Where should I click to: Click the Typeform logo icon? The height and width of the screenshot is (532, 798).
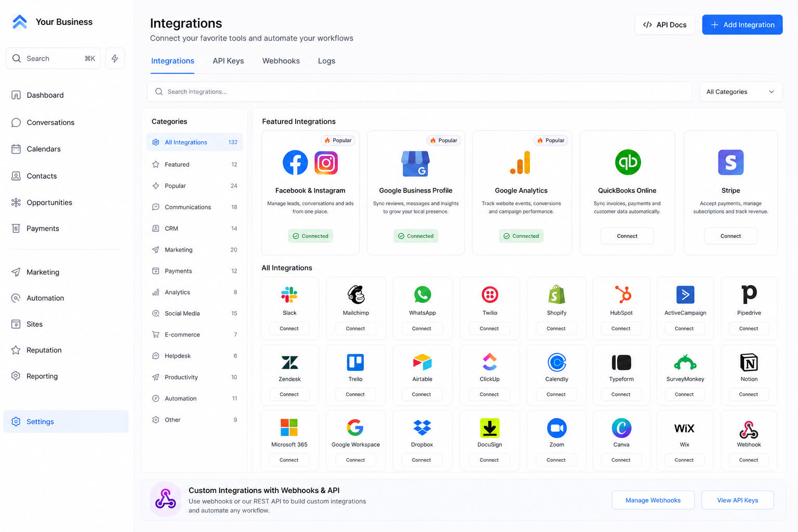[621, 362]
